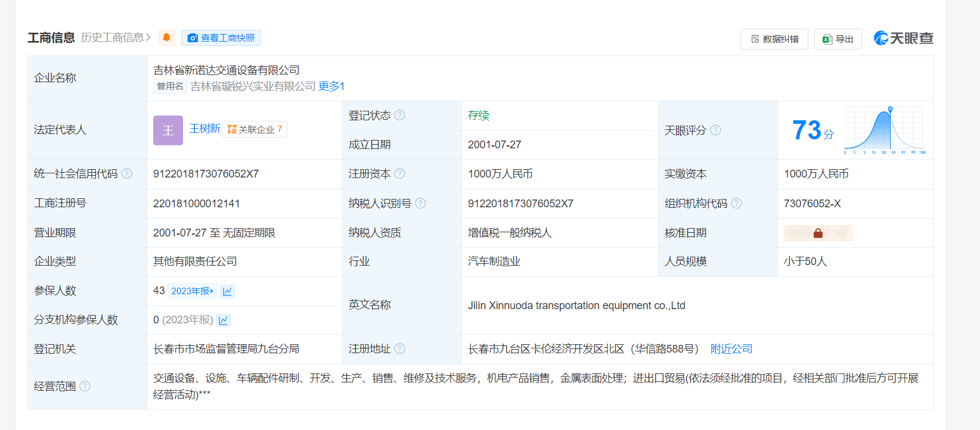Click company name 吉林省新诺达交通设备有限公司

point(227,70)
